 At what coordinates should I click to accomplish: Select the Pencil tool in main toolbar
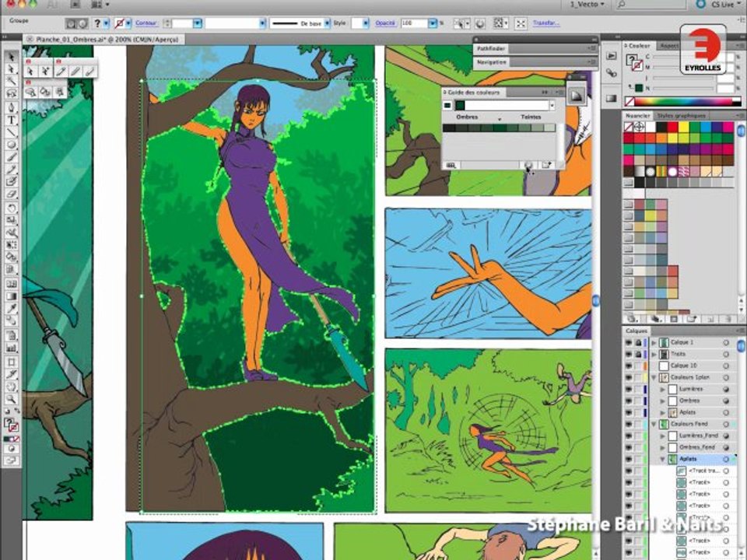point(12,170)
